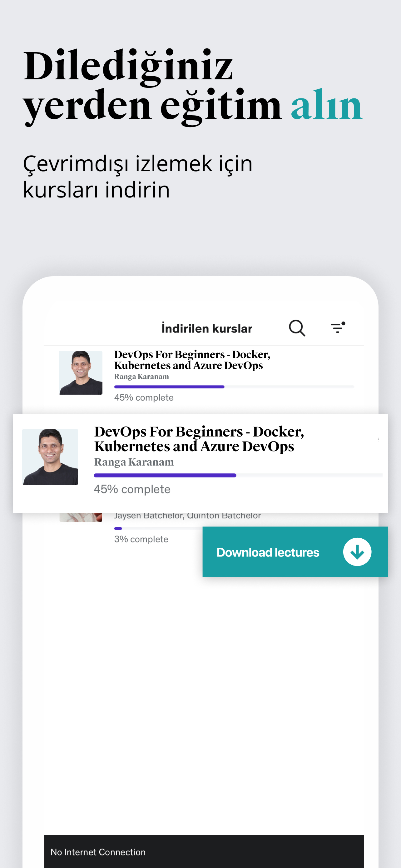Click "45% complete" label in highlighted card
This screenshot has height=868, width=401.
click(132, 489)
